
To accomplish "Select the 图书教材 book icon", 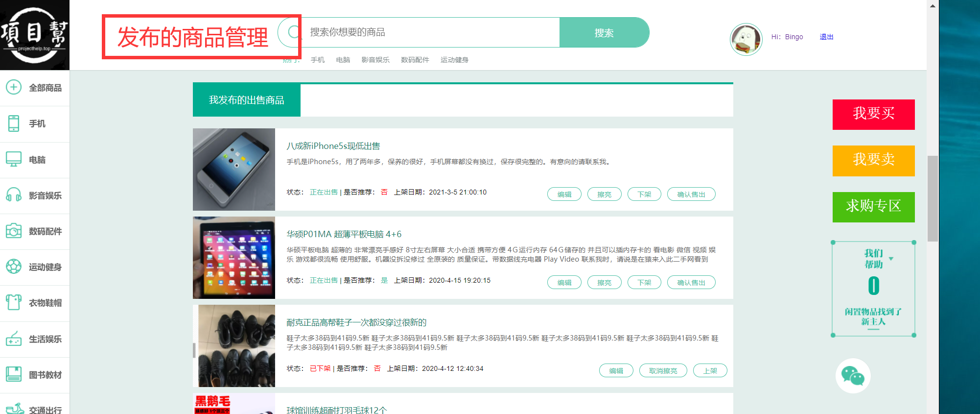I will (x=14, y=374).
